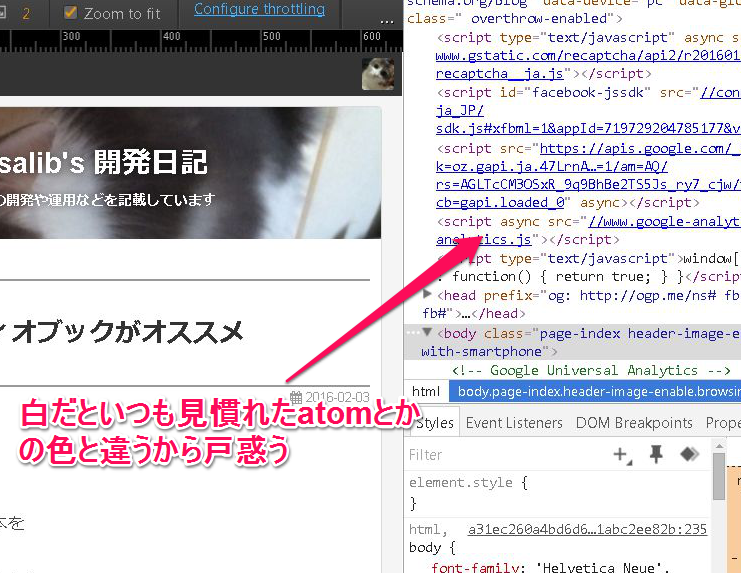741x573 pixels.
Task: Click the styles pane scrollbar thumb
Action: 719,476
